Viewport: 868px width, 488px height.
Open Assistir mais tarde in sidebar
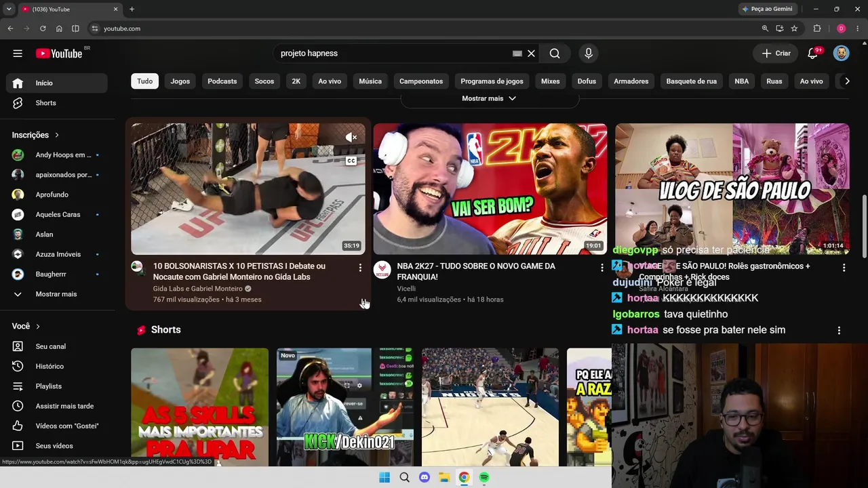[x=57, y=406]
